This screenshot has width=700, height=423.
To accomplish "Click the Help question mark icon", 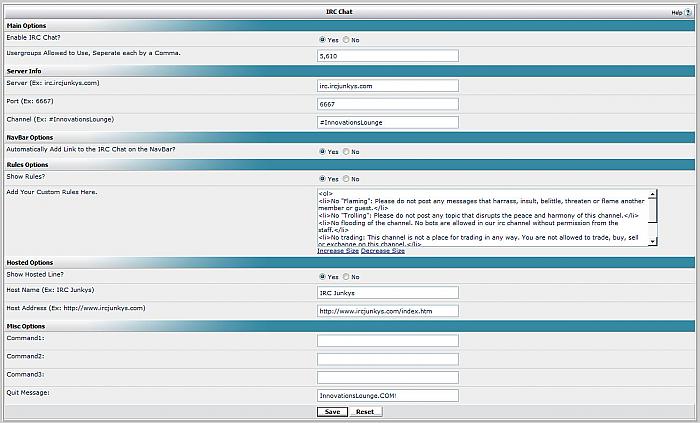I will tap(688, 12).
